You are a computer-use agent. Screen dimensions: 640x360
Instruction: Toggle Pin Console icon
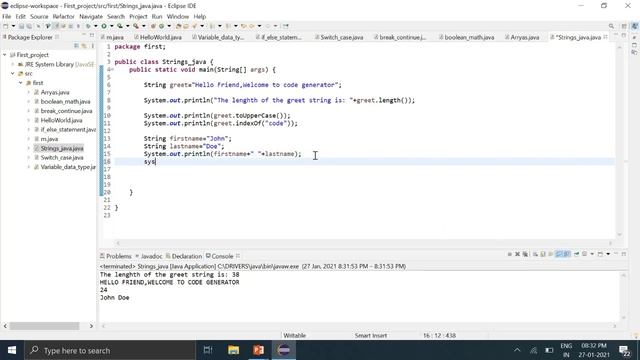click(576, 254)
